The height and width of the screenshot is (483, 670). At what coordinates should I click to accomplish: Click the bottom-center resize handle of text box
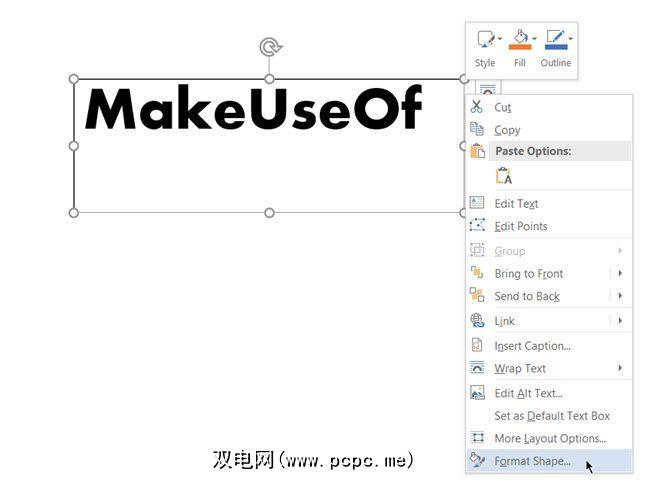point(269,212)
